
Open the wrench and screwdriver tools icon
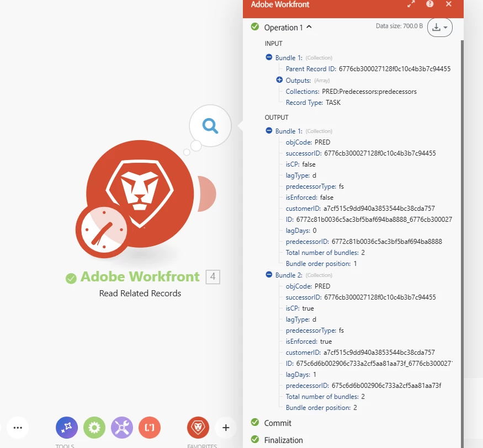coord(122,428)
